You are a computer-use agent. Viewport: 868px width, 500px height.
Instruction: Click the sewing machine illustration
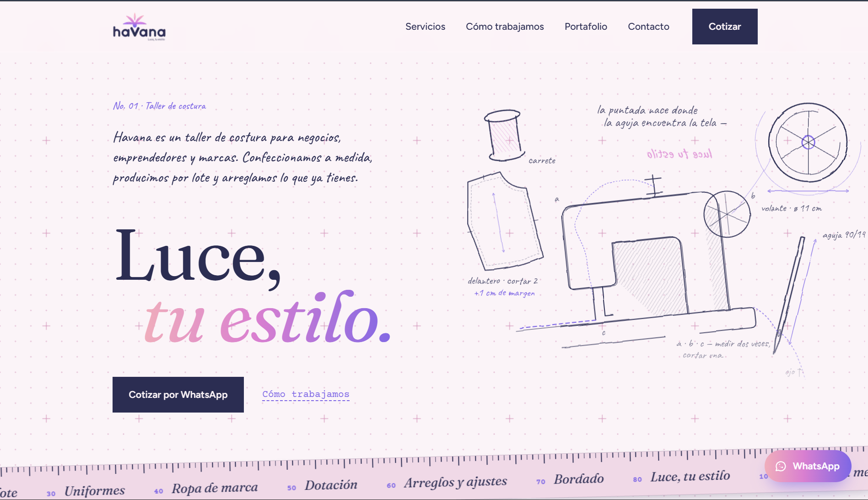pyautogui.click(x=650, y=261)
